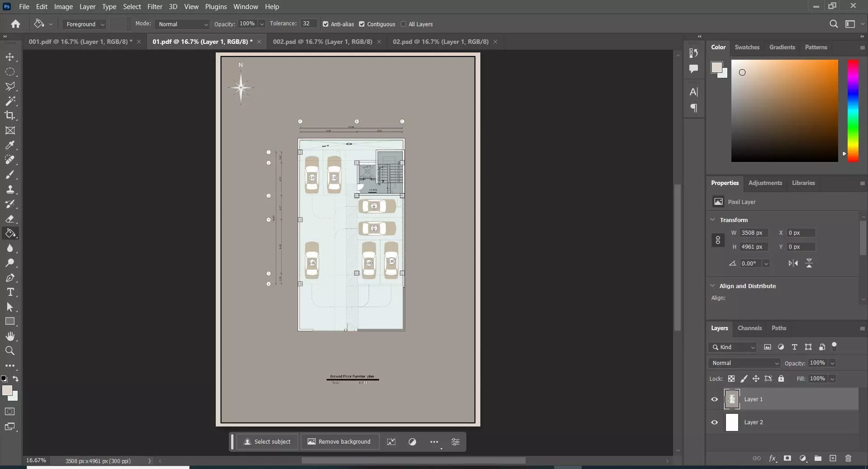Viewport: 868px width, 469px height.
Task: Toggle lock all for layer
Action: click(x=781, y=379)
